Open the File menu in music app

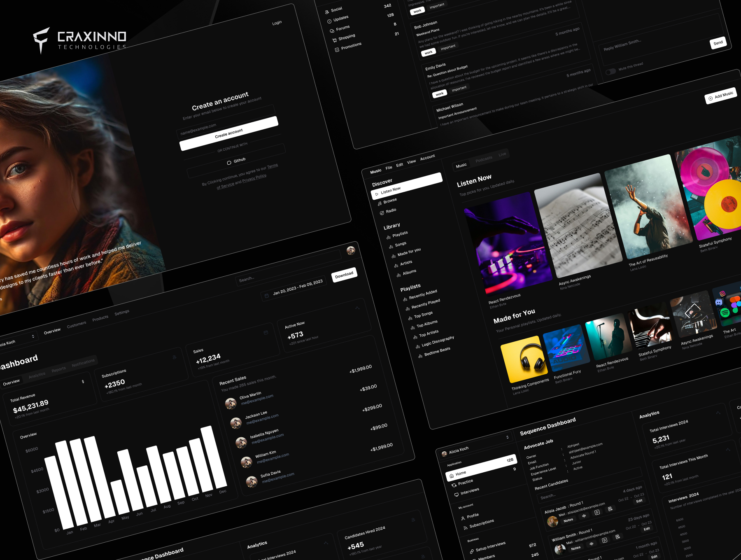(x=389, y=168)
